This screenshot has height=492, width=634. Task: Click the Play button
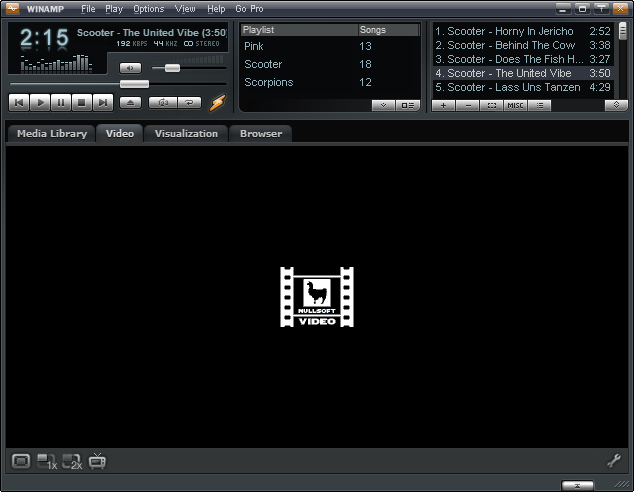pyautogui.click(x=40, y=102)
